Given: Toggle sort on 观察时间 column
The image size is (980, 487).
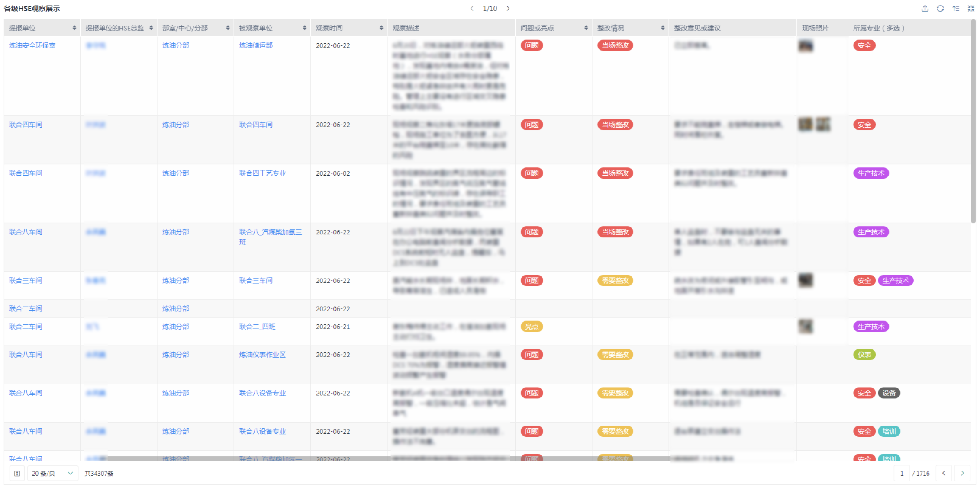Looking at the screenshot, I should coord(381,28).
